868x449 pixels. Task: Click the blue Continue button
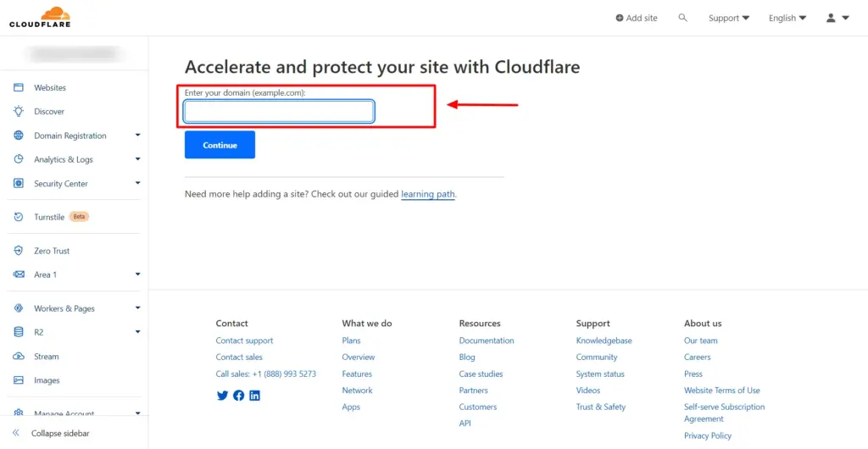click(x=220, y=145)
